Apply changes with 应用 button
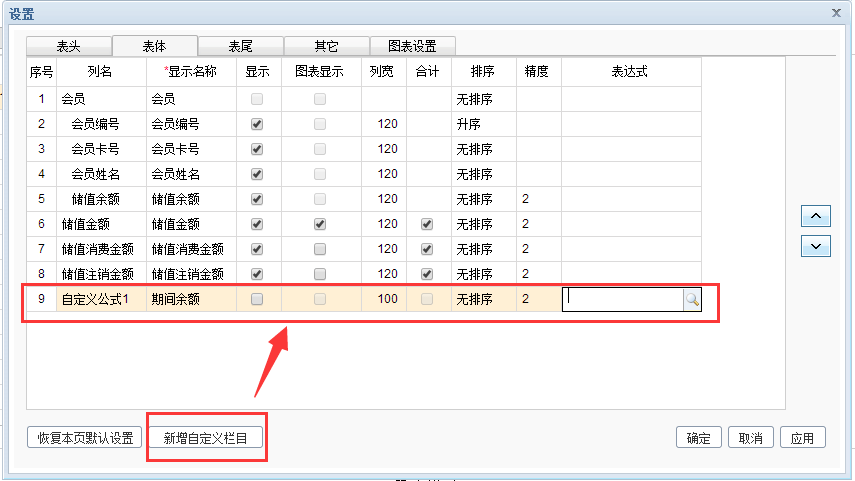855x481 pixels. [x=803, y=438]
